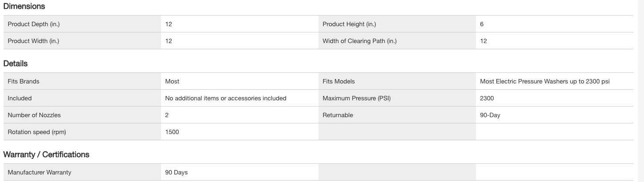Click the Width of Clearing Path label
The width and height of the screenshot is (644, 182).
click(x=359, y=41)
